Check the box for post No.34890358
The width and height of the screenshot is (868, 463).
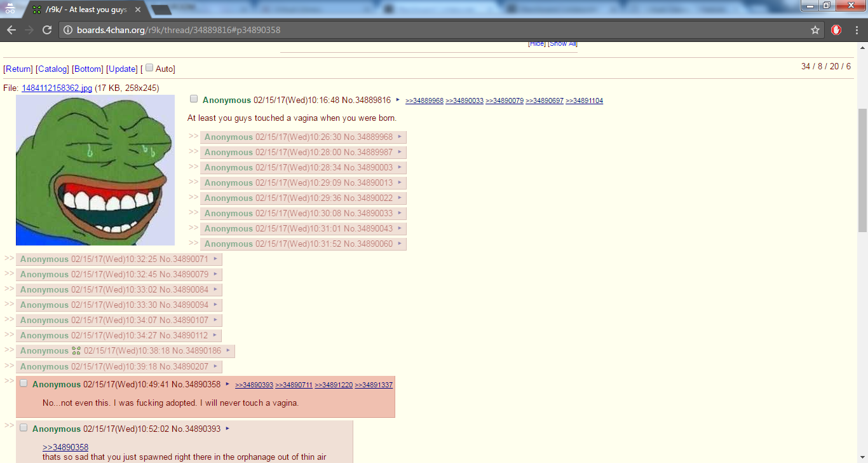point(24,383)
